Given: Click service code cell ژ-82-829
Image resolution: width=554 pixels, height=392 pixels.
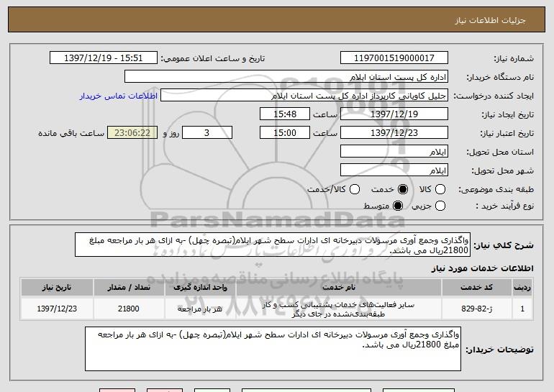Looking at the screenshot, I should click(476, 309).
